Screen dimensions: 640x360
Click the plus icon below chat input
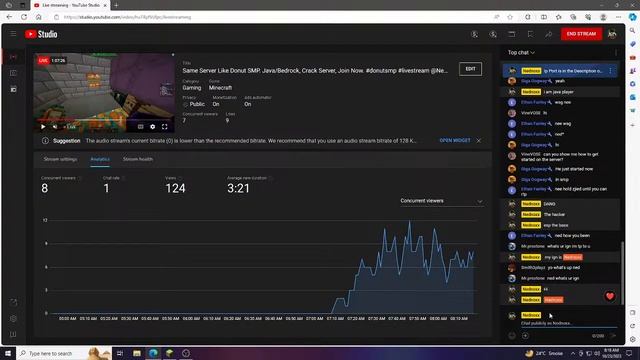[525, 336]
